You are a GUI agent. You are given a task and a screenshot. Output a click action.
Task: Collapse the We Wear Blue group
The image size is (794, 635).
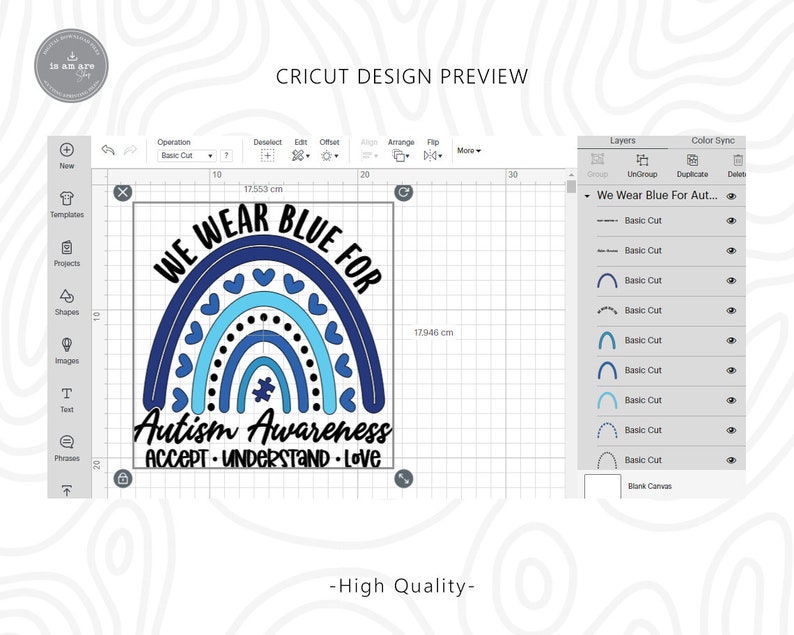(587, 196)
